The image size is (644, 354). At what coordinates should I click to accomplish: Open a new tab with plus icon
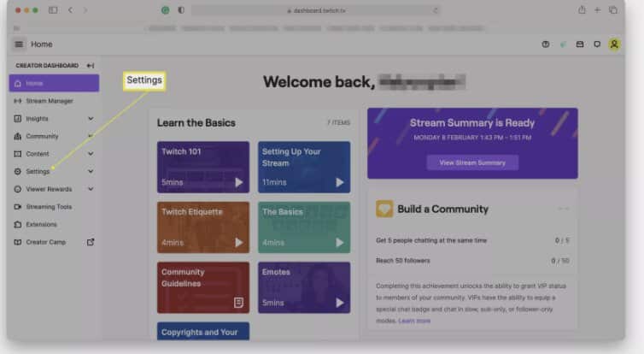pos(598,10)
